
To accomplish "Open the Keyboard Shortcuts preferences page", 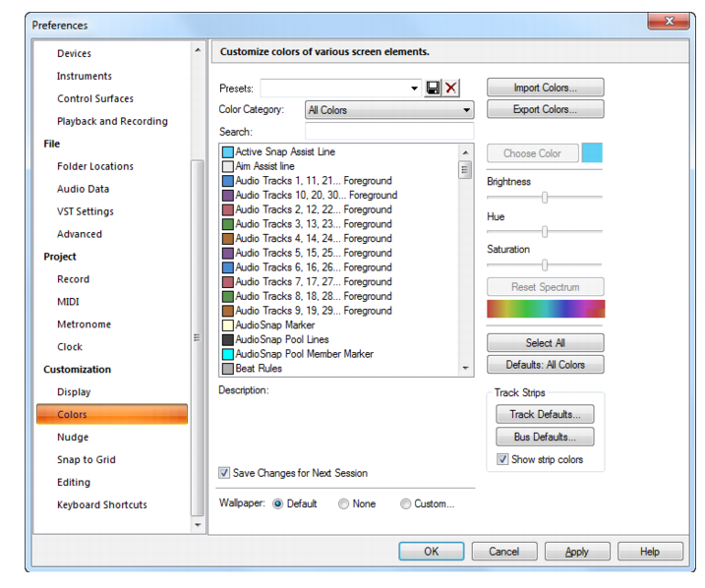I will (x=102, y=504).
